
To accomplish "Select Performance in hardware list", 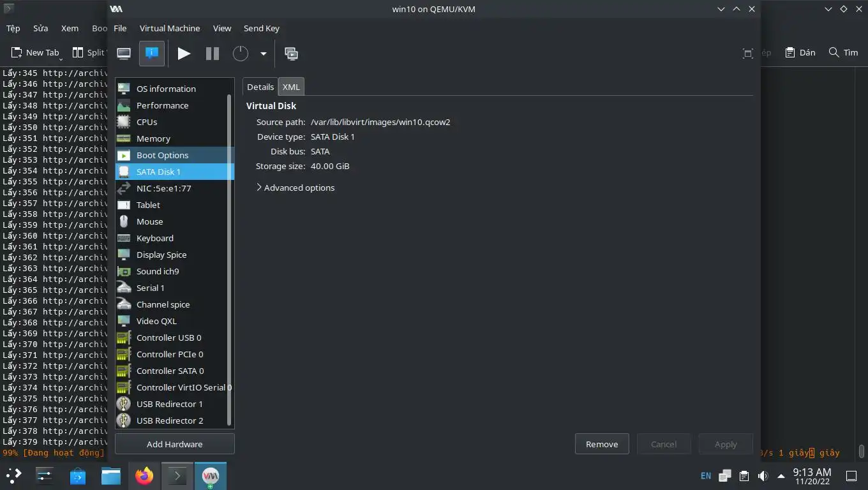I will (x=174, y=105).
